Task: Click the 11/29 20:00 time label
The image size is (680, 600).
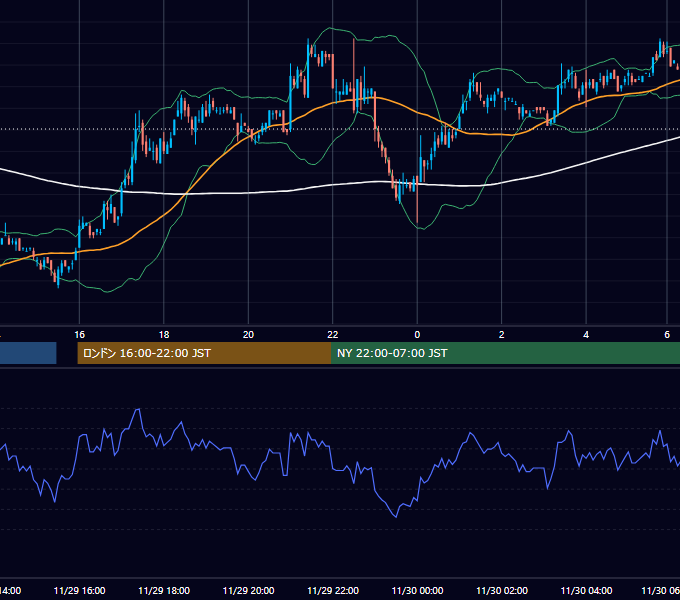Action: pyautogui.click(x=248, y=590)
